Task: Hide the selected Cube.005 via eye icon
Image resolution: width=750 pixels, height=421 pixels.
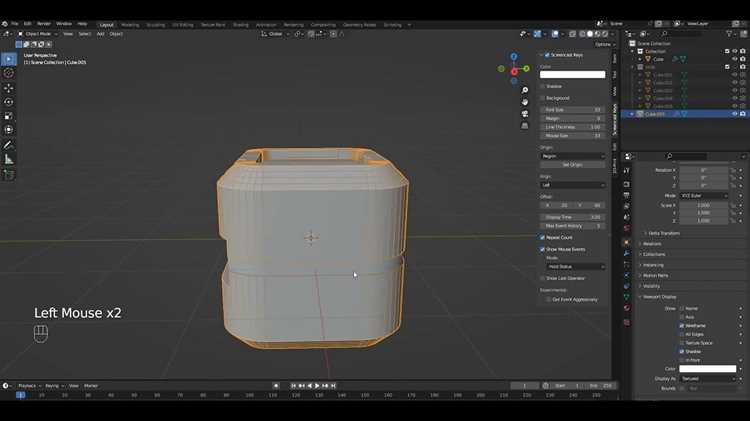Action: (735, 114)
